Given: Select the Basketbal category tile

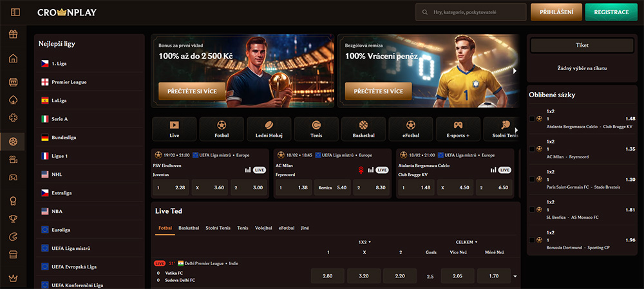Looking at the screenshot, I should click(363, 129).
